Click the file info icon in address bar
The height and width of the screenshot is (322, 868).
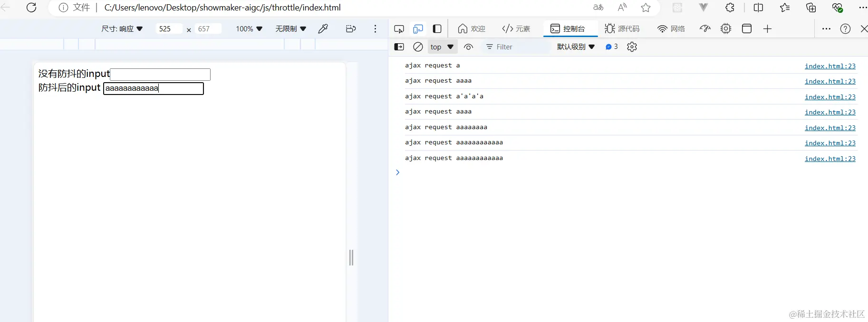(x=63, y=8)
